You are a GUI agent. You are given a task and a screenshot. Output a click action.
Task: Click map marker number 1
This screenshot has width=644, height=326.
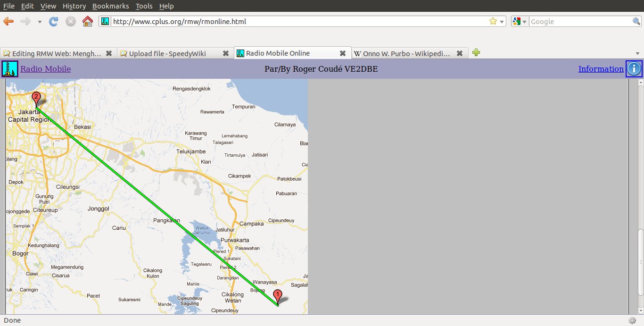pos(278,296)
